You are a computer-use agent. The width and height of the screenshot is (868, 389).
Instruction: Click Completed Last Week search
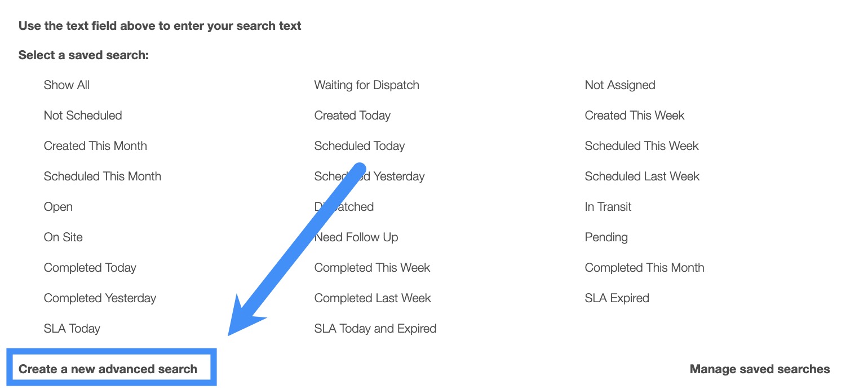(372, 298)
